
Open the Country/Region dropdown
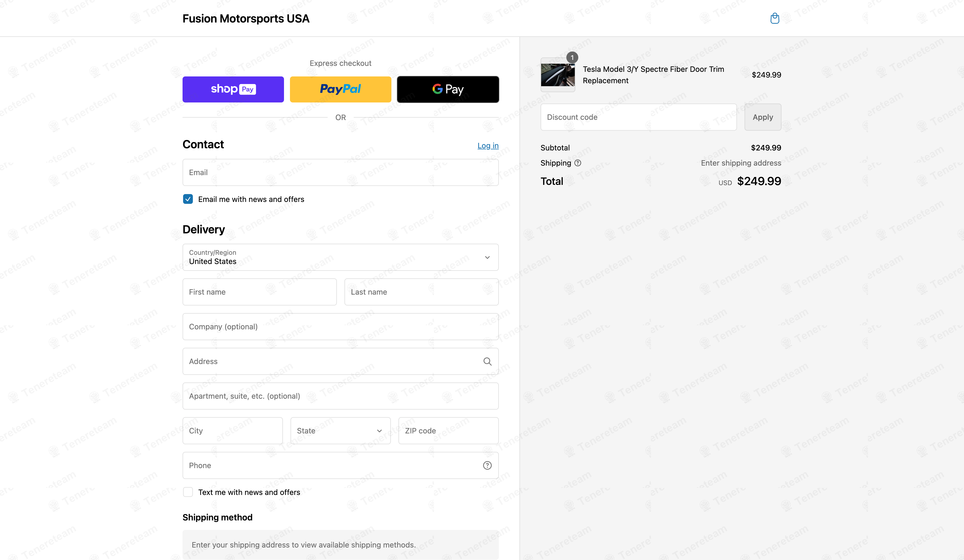coord(340,257)
